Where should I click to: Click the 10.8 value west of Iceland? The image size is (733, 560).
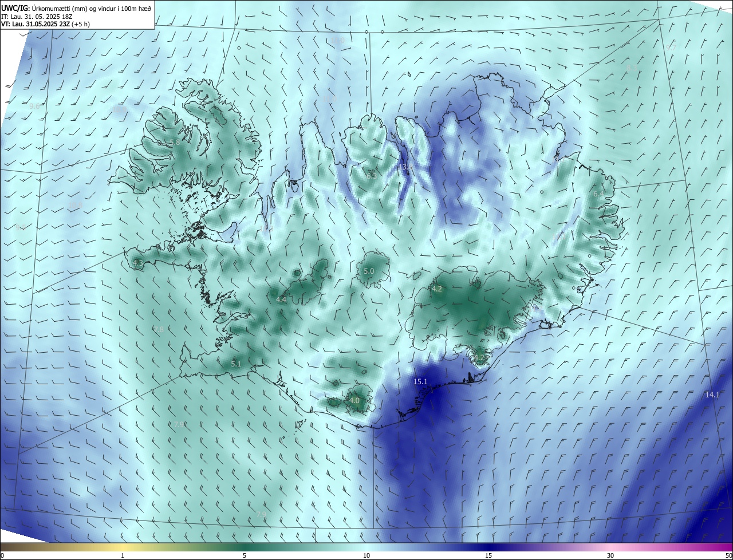[75, 205]
